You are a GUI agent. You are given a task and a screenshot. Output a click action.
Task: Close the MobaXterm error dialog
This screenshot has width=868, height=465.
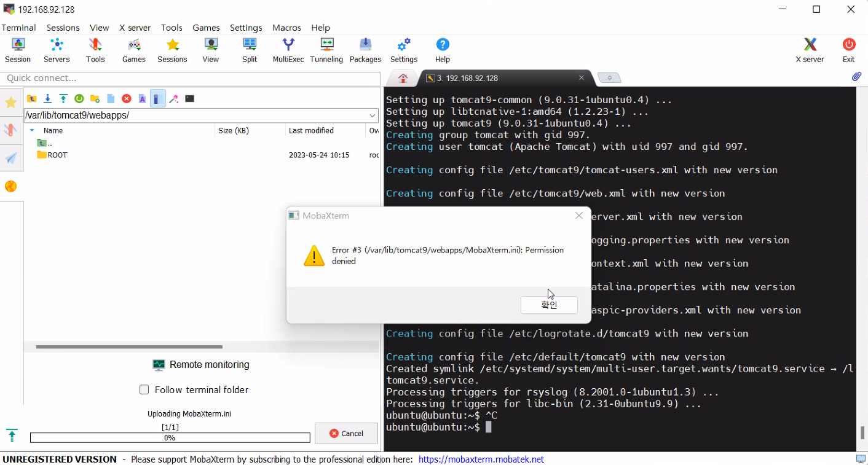click(578, 216)
